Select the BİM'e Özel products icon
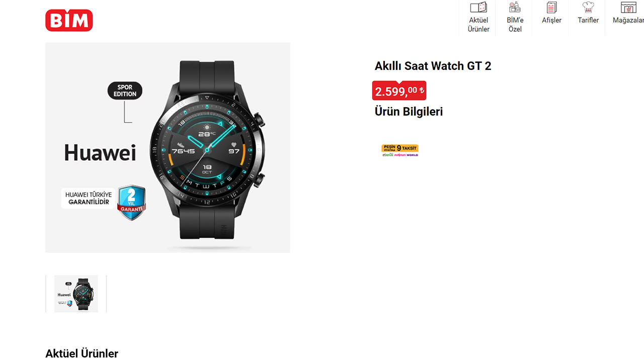This screenshot has height=362, width=644. coord(515,8)
